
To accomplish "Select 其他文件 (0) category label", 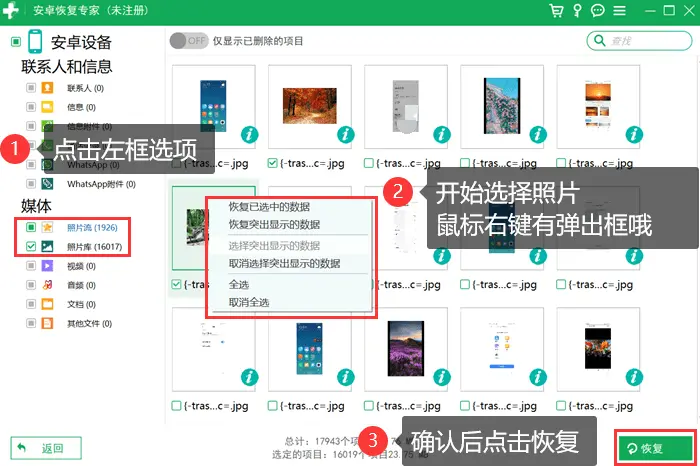I will (89, 323).
